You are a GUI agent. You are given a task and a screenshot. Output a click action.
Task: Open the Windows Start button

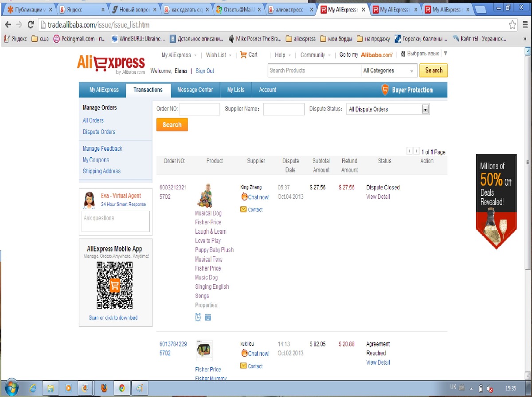[11, 388]
